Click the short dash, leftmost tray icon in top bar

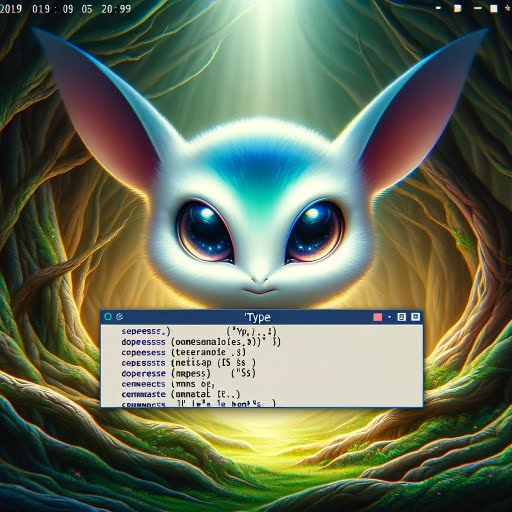coord(439,8)
